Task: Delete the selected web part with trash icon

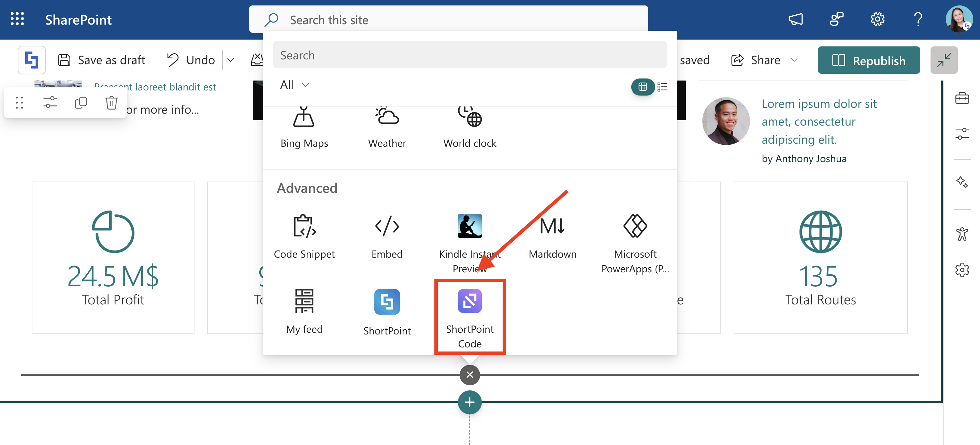Action: click(x=111, y=103)
